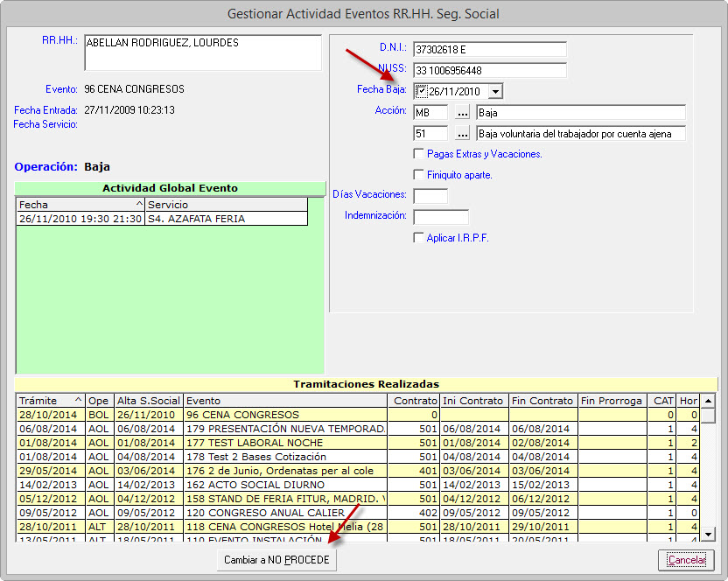Click the Evento column header in Tramitaciones
The image size is (728, 581).
[285, 401]
